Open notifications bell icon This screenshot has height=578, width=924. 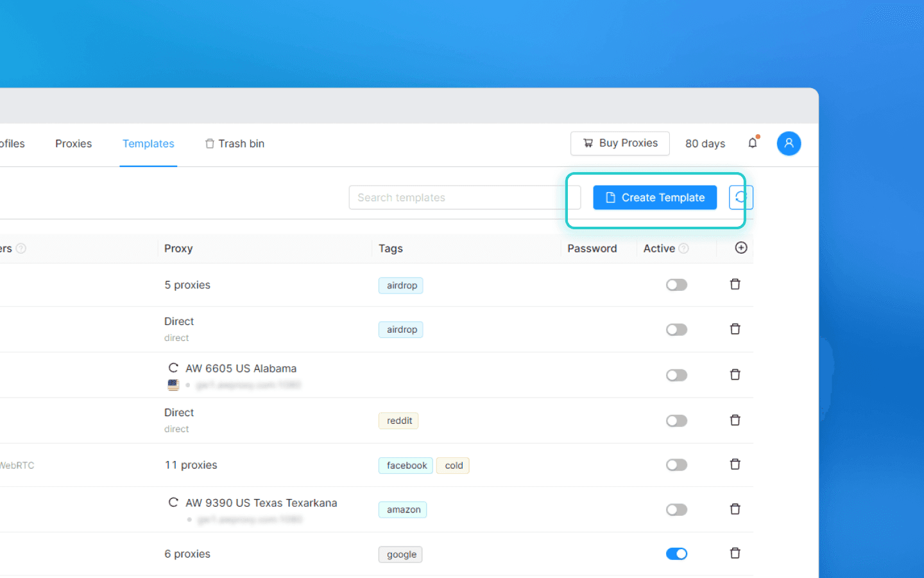753,143
